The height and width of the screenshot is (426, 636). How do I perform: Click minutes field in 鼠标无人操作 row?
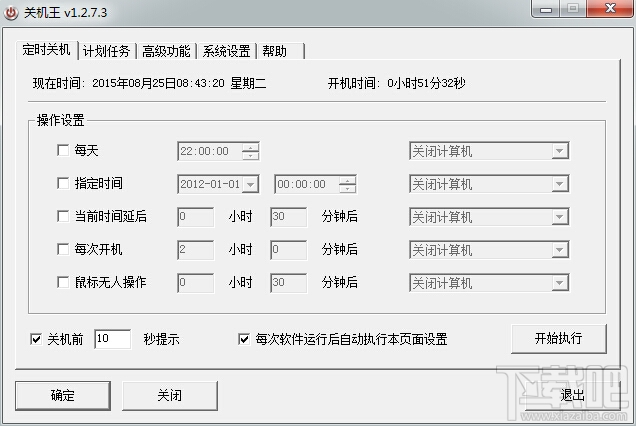click(x=289, y=282)
